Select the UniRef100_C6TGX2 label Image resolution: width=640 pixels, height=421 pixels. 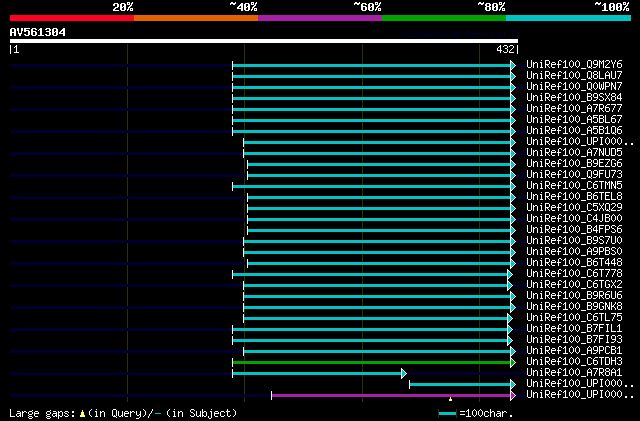click(x=574, y=285)
